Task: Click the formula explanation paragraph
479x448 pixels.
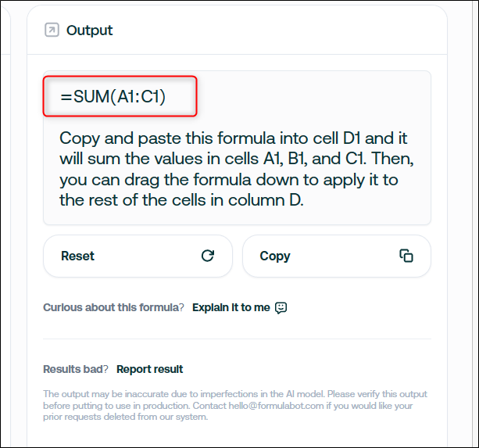Action: click(x=236, y=169)
